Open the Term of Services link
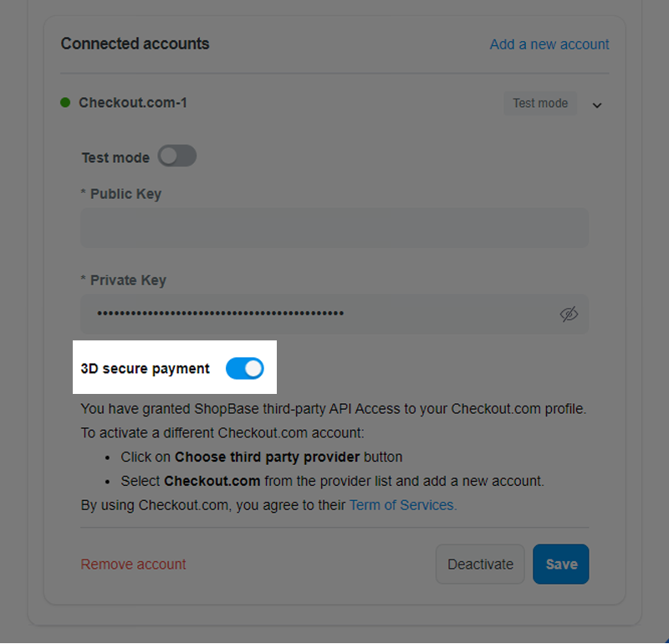 click(x=403, y=505)
